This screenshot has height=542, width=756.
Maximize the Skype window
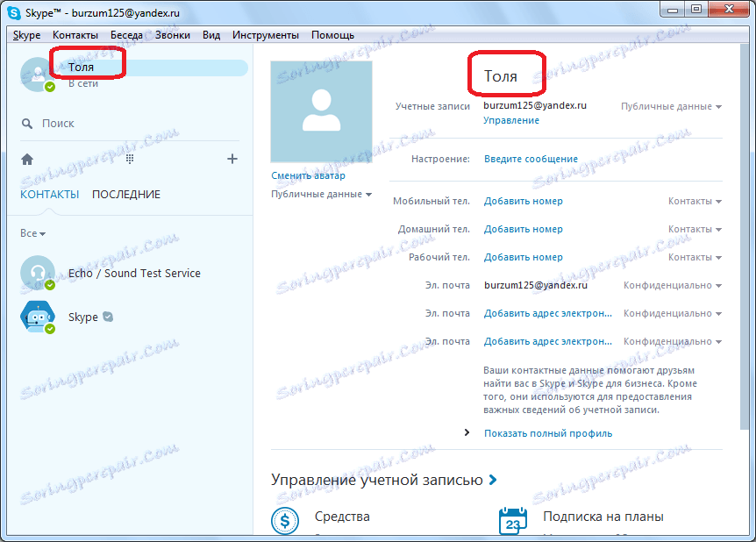pos(696,10)
